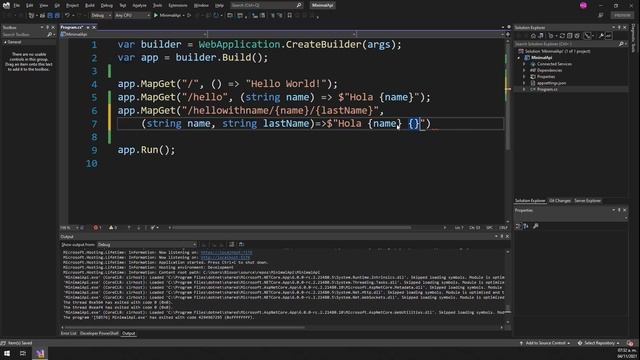Switch to the Server Explorer tab
Screen dimensions: 640x360
coord(587,201)
